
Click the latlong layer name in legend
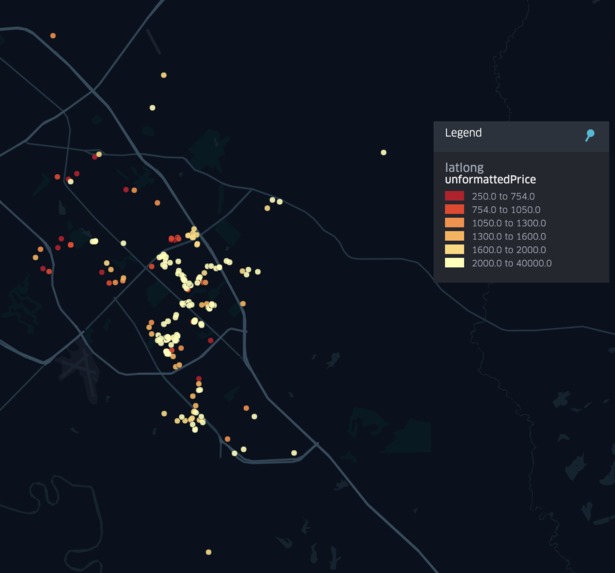[464, 168]
